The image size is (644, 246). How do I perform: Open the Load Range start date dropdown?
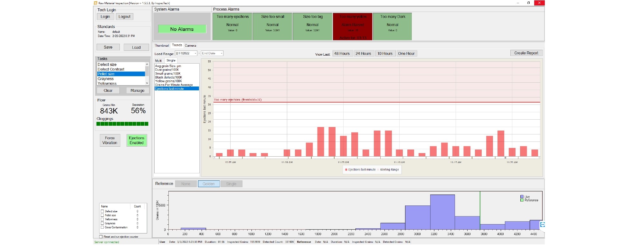click(195, 53)
